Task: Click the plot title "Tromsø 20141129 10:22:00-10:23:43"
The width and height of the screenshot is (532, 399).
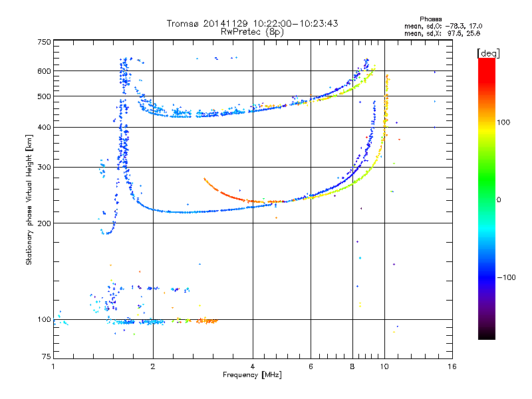Action: click(x=252, y=23)
